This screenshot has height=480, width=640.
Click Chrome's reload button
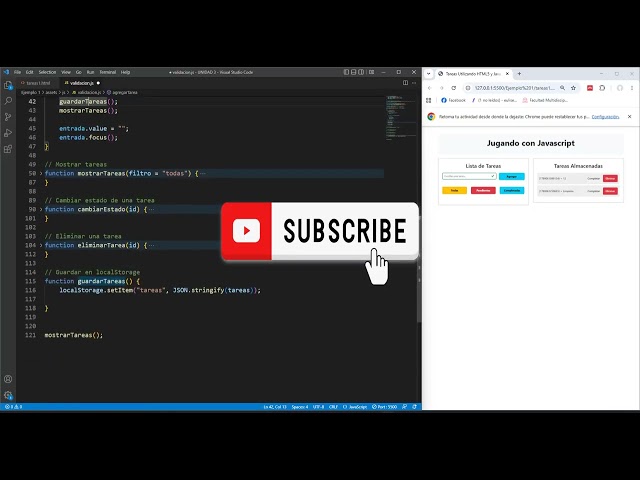coord(453,88)
